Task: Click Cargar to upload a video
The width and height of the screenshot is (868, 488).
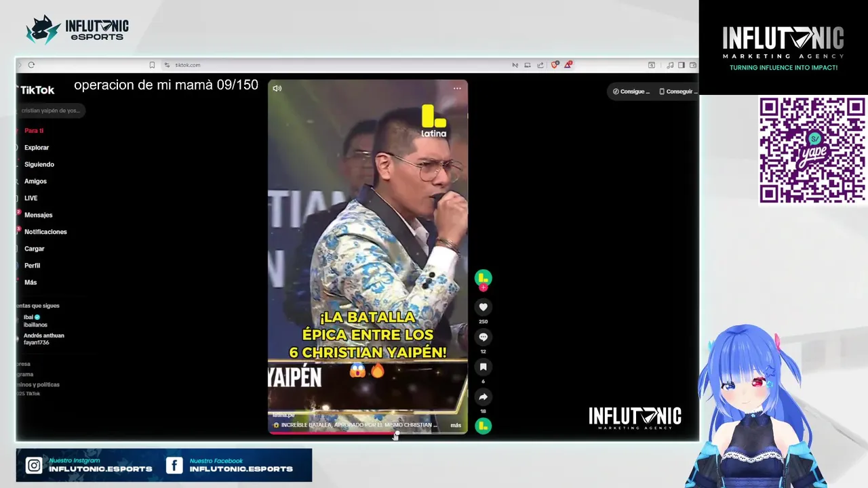Action: (x=34, y=249)
